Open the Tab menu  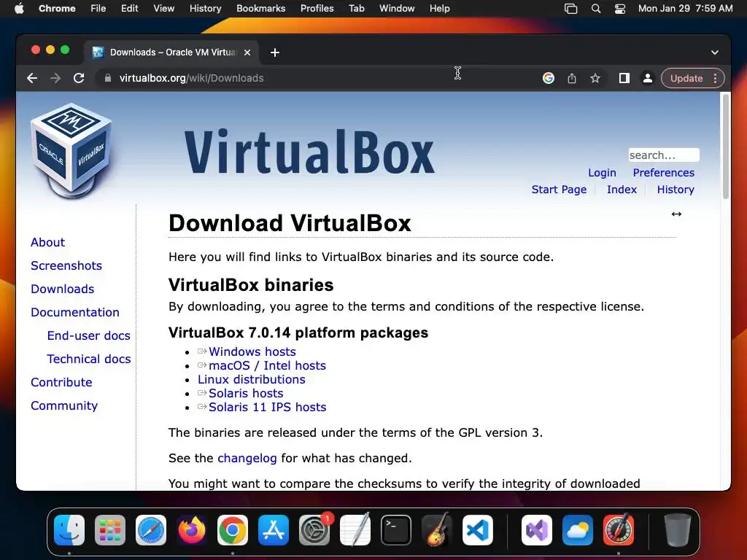356,8
